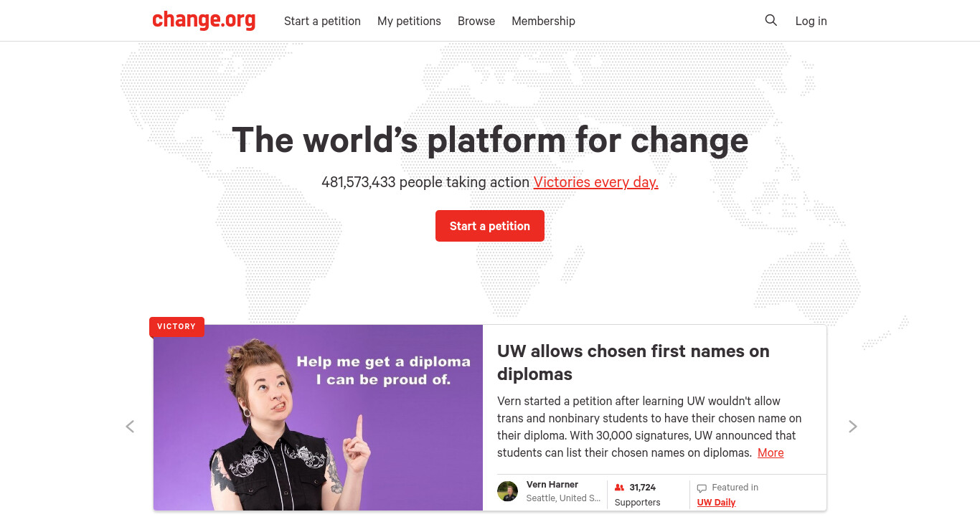980x522 pixels.
Task: Click the change.org logo
Action: point(204,20)
